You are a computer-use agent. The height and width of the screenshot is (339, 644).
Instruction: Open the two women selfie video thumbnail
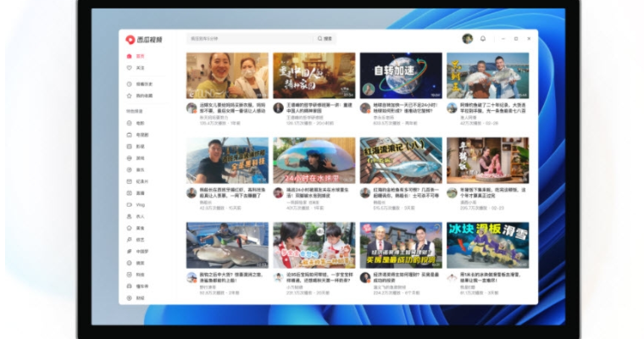point(227,75)
